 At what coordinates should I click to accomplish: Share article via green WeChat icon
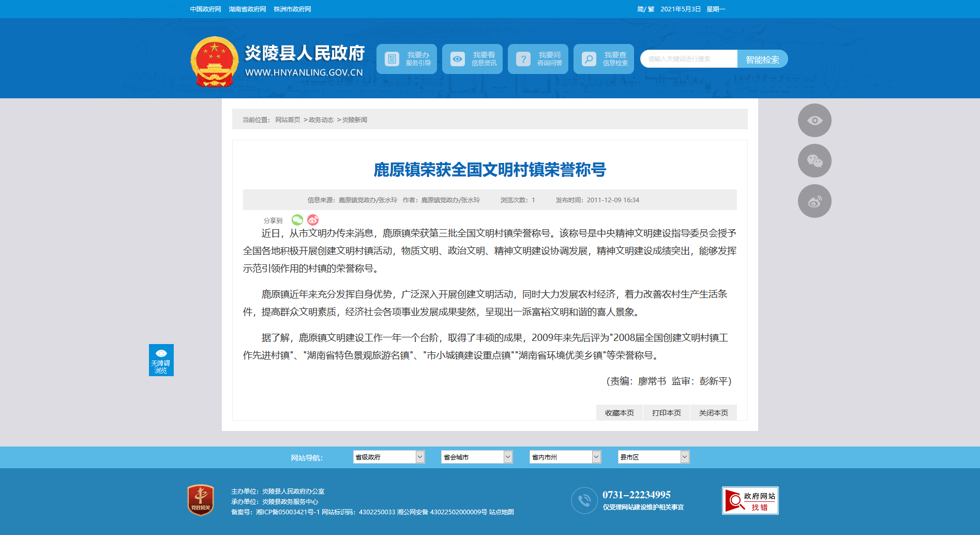pyautogui.click(x=297, y=220)
